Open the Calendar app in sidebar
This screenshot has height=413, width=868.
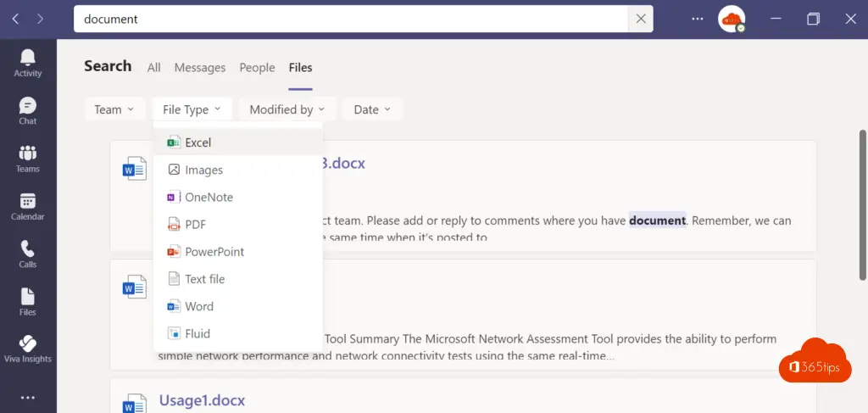point(28,207)
